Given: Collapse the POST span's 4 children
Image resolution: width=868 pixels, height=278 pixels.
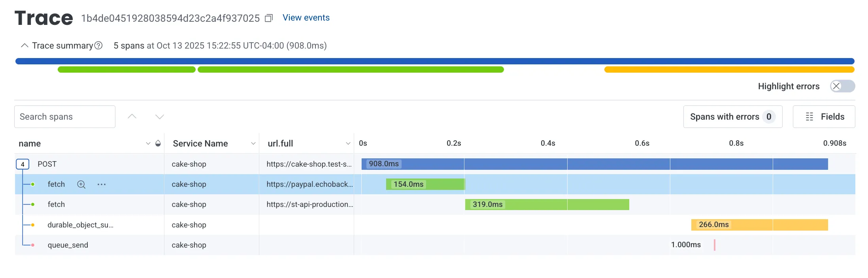Looking at the screenshot, I should [x=23, y=164].
